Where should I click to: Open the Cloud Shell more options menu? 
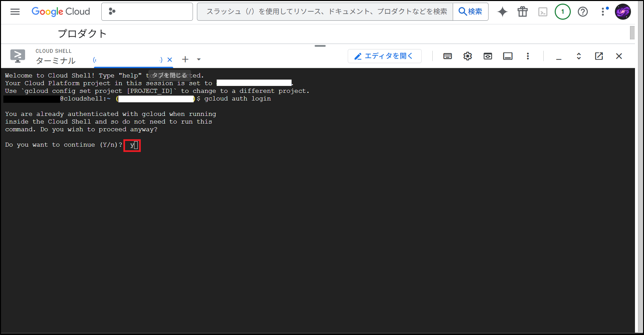click(528, 56)
